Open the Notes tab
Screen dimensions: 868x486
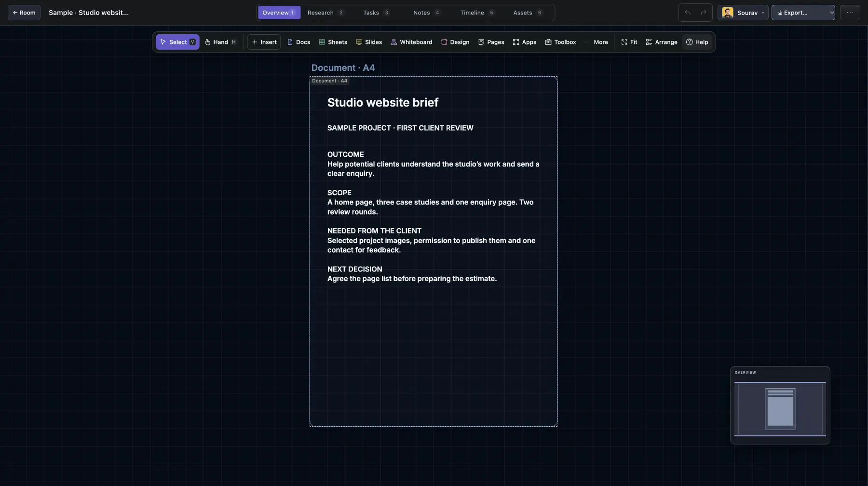(427, 13)
